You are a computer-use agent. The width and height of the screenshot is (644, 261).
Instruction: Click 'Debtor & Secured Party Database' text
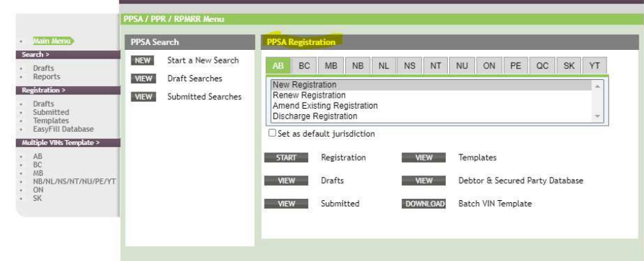521,180
